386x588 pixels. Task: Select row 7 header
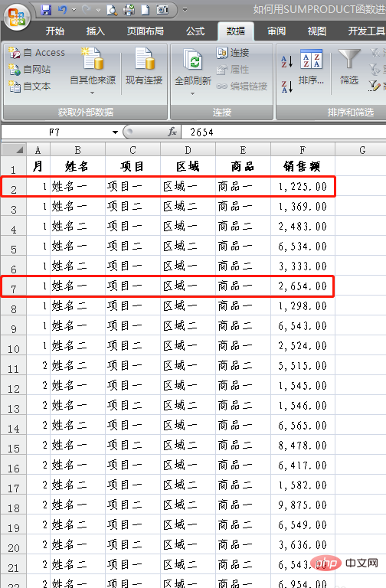click(x=14, y=287)
